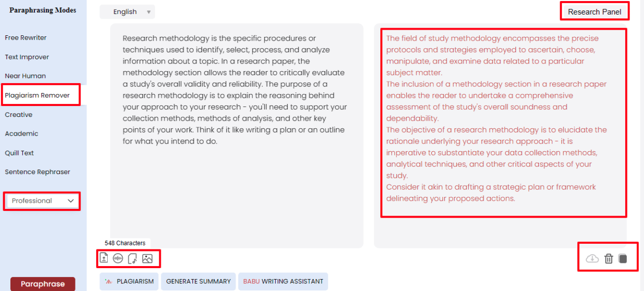Screen dimensions: 644x291
Task: Switch to Academic mode
Action: point(22,134)
